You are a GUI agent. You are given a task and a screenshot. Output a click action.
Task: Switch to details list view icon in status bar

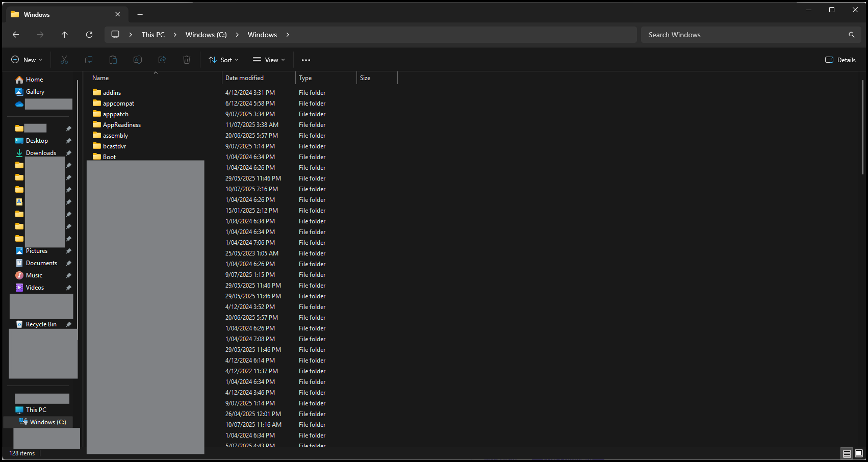coord(847,453)
